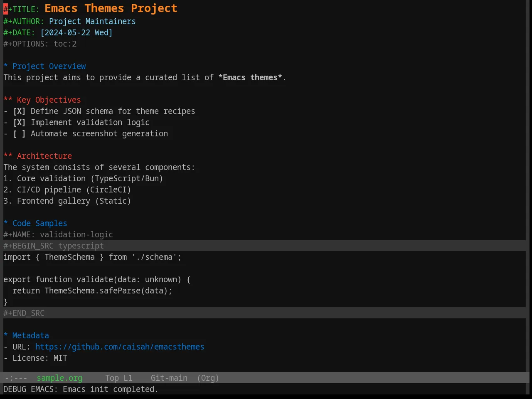Click the sample.org buffer name in mode line
The image size is (532, 399).
59,378
